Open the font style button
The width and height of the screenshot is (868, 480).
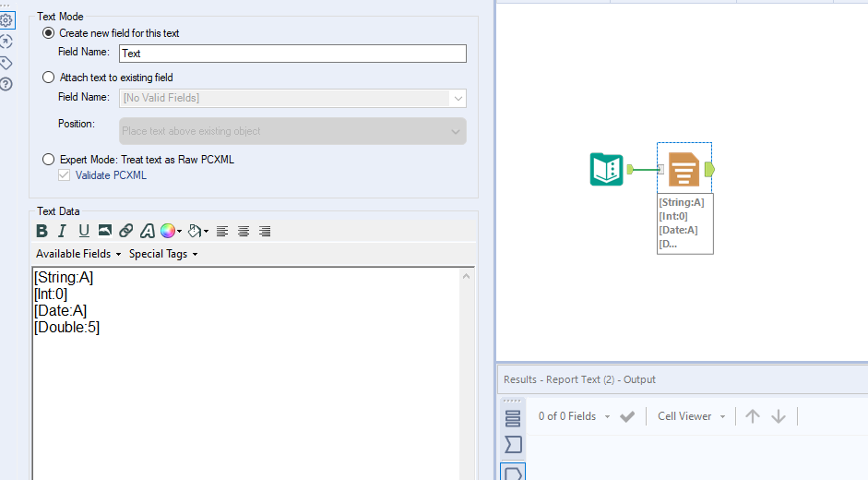pyautogui.click(x=148, y=231)
